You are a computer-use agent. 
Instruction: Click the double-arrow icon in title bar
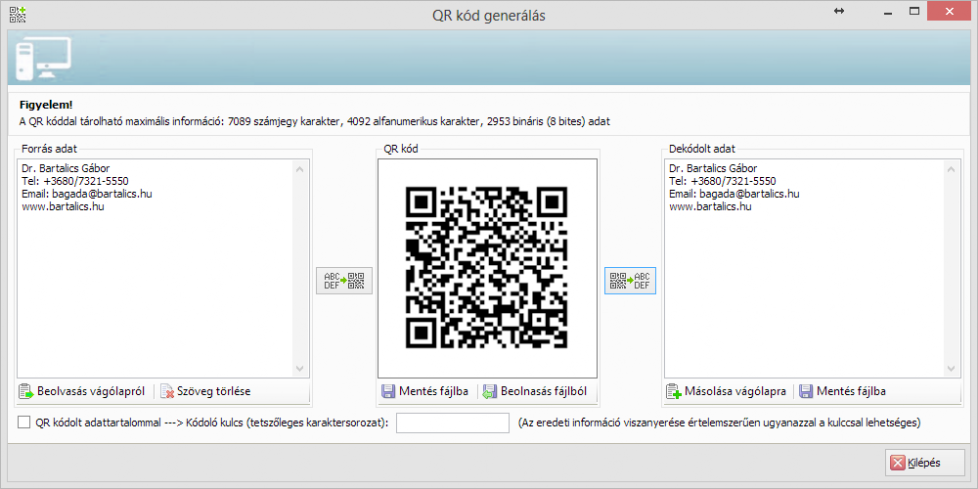pyautogui.click(x=838, y=11)
